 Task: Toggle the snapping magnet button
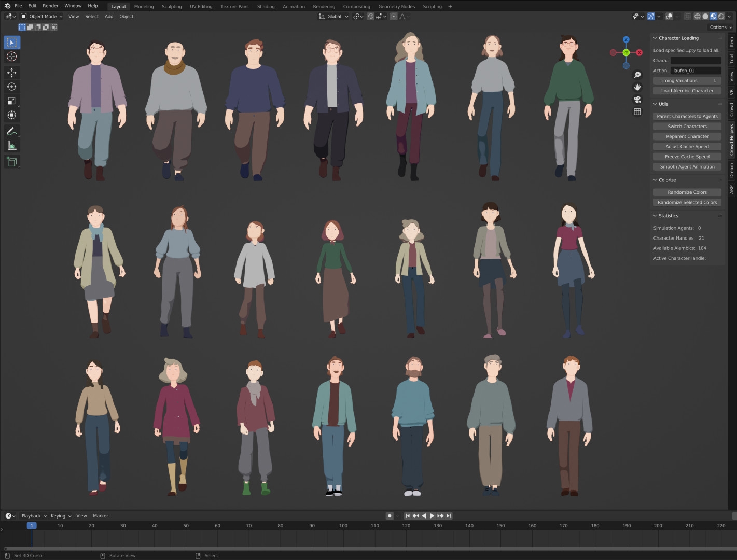click(370, 17)
